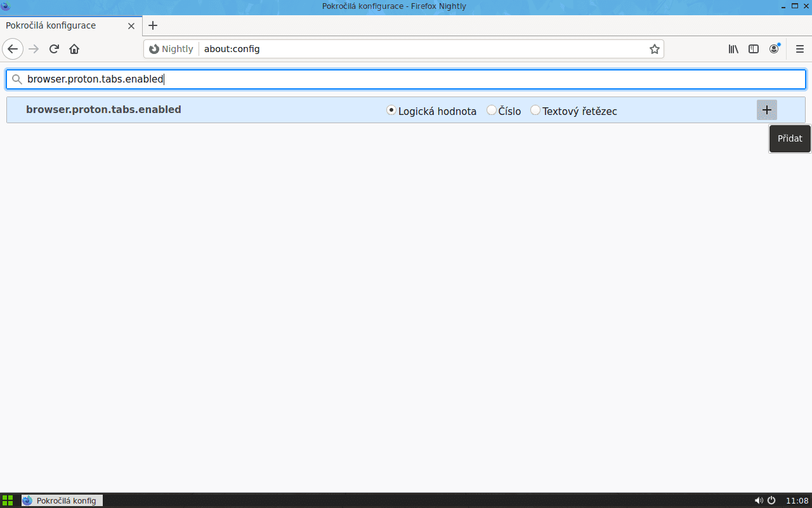Image resolution: width=812 pixels, height=508 pixels.
Task: Click the Nightly identity icon in the address bar
Action: point(171,49)
